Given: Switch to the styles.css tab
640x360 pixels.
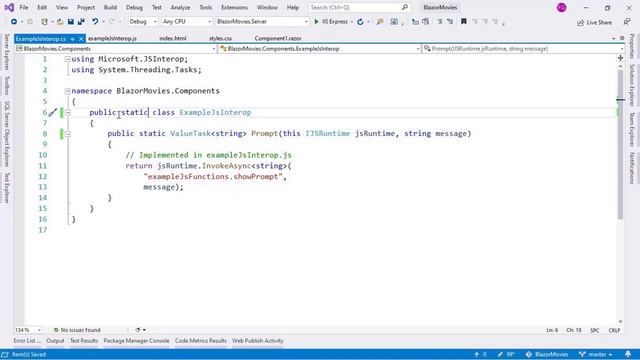Looking at the screenshot, I should (x=220, y=38).
